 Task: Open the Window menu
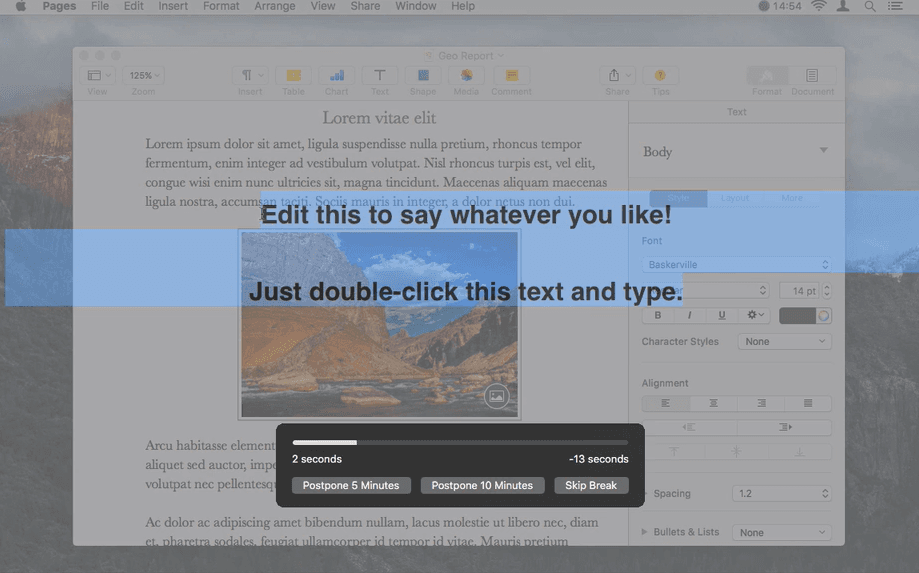[416, 6]
